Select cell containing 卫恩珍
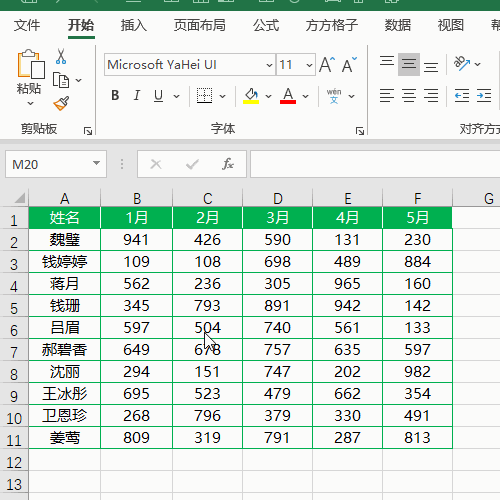The image size is (500, 500). [65, 416]
